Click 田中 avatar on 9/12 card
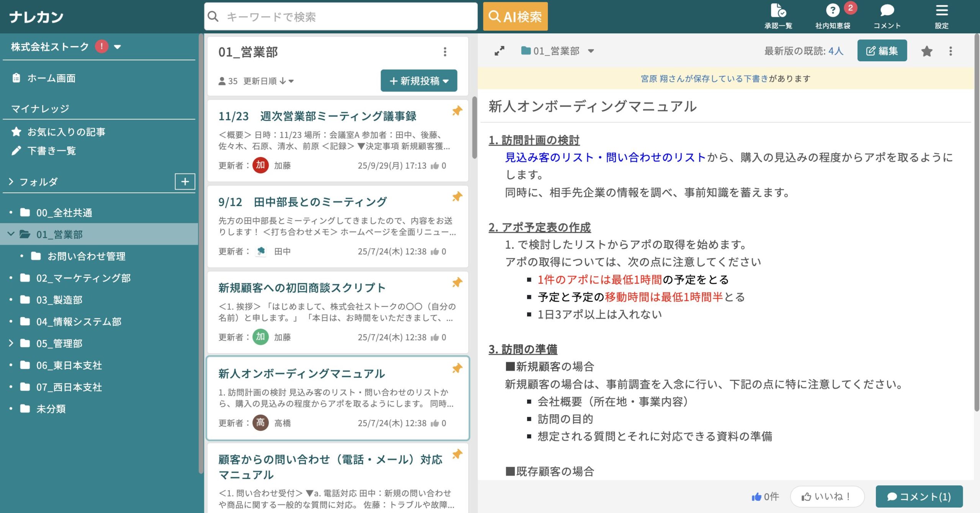The image size is (980, 513). 260,251
